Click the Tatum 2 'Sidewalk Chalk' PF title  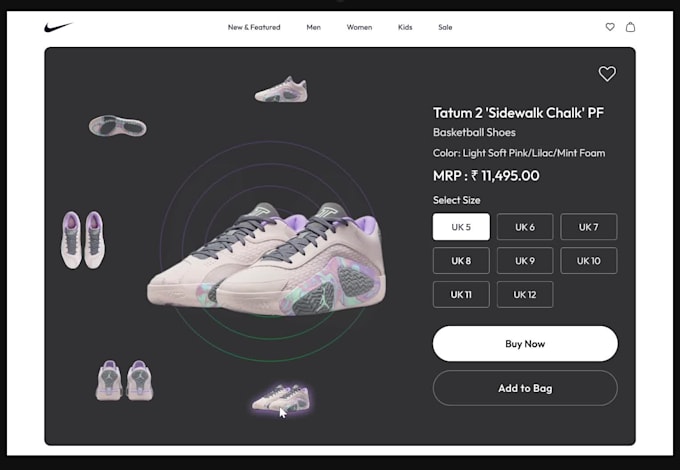[x=518, y=113]
